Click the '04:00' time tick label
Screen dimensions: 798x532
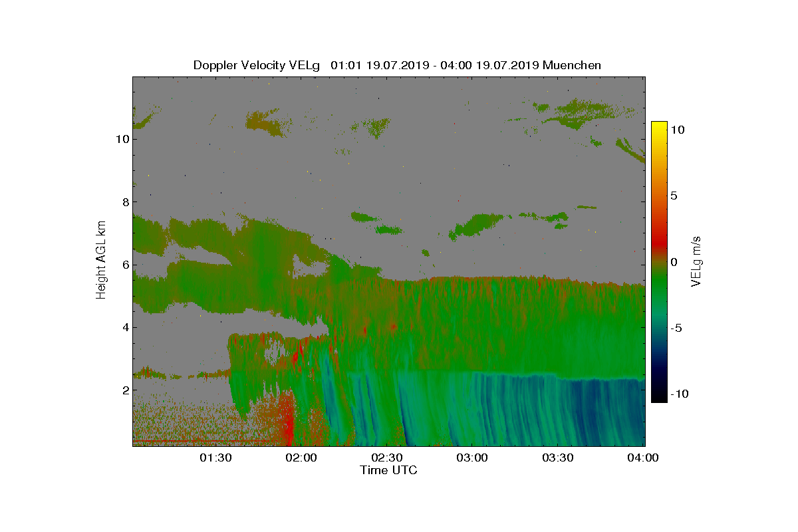coord(644,458)
